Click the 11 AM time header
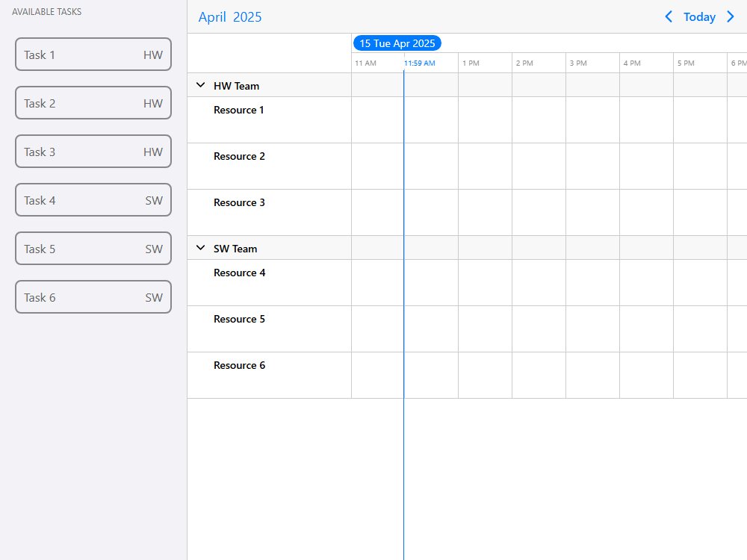 (x=365, y=63)
